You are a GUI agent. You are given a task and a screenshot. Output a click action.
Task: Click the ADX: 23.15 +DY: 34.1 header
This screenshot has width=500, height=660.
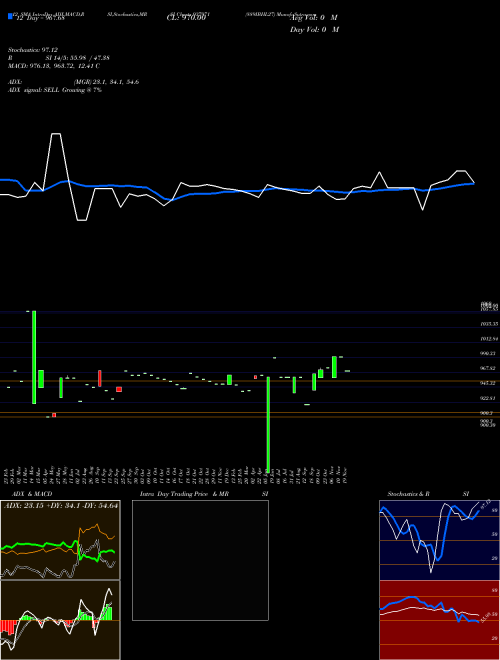(x=61, y=505)
